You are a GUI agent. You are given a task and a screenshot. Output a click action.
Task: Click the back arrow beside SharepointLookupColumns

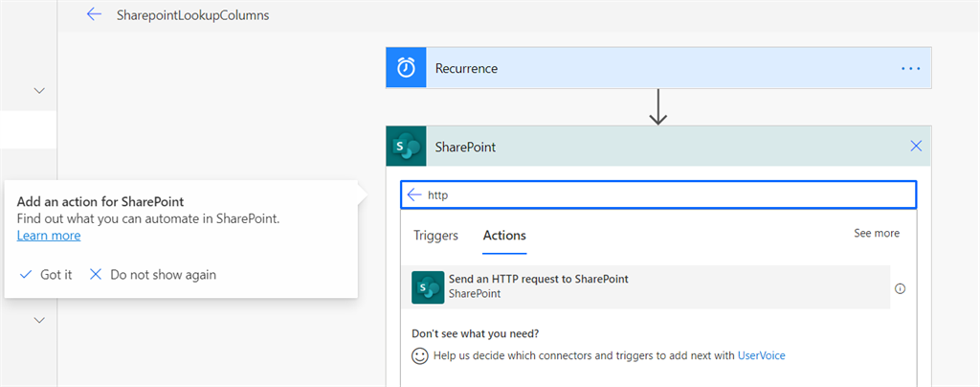click(94, 14)
